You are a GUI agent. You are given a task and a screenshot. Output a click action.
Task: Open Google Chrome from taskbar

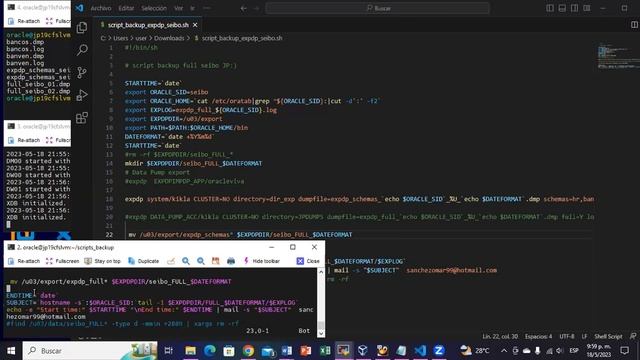(x=248, y=351)
